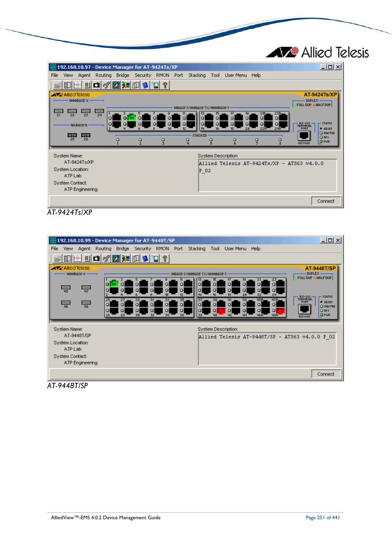Click Stack ID 8 LED on AT-9424Ts/XP
Screen dimensions: 392x555
point(280,140)
